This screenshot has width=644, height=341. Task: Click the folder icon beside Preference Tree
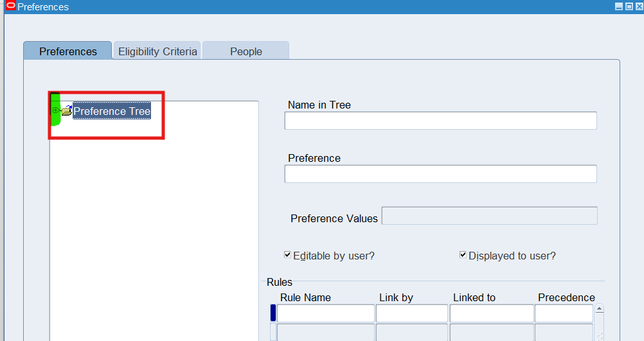point(66,111)
